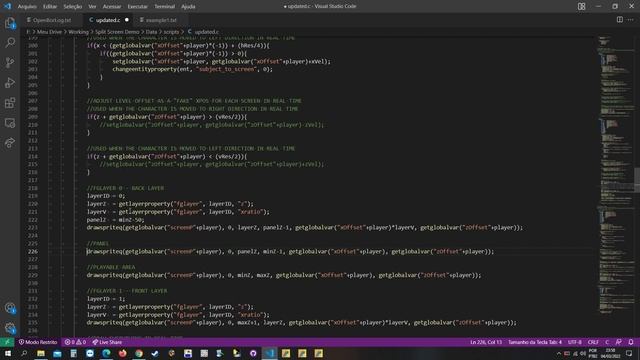Expand the Meu Drive breadcrumb

pyautogui.click(x=49, y=32)
